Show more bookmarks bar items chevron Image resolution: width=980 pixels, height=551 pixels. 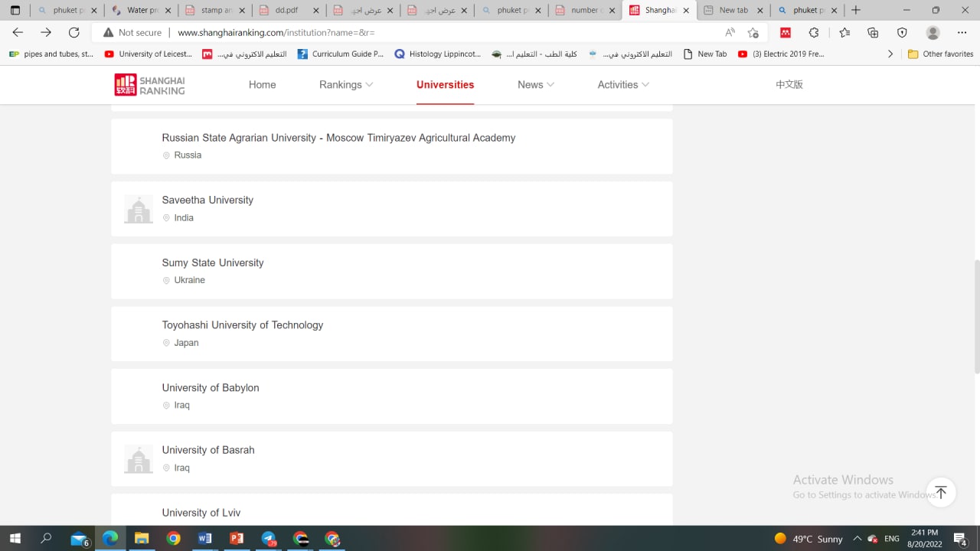(x=890, y=54)
